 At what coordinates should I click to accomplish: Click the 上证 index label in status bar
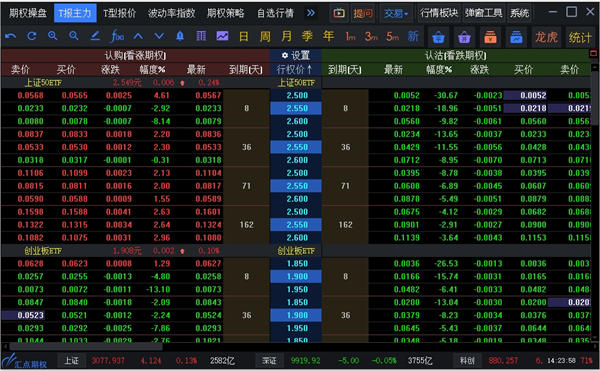pyautogui.click(x=71, y=360)
